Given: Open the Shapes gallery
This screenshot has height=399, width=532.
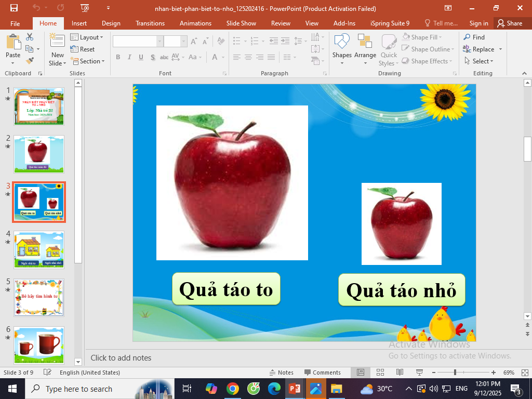Looking at the screenshot, I should tap(342, 48).
